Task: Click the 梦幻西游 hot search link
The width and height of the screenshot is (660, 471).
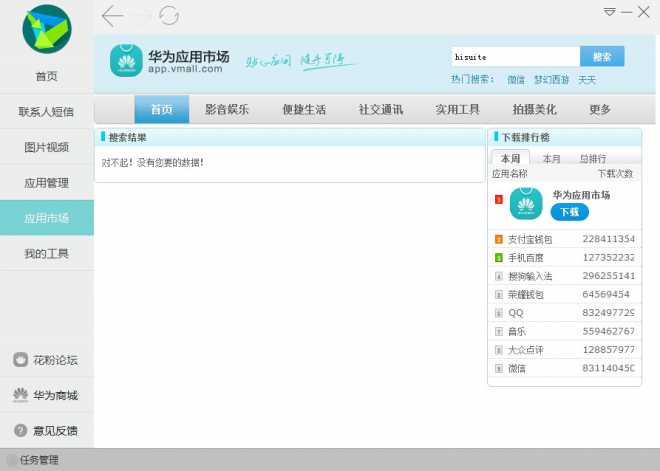Action: click(x=551, y=80)
